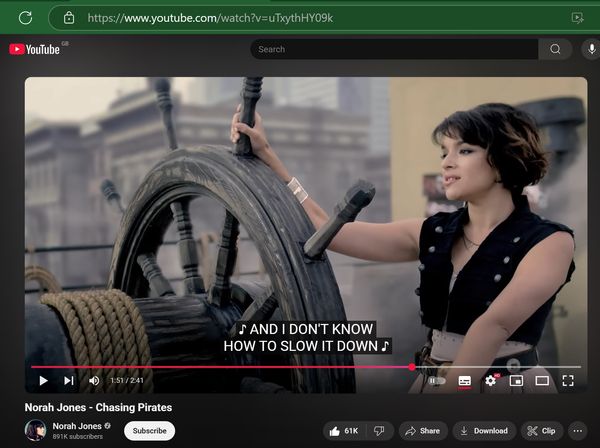Share this video
The width and height of the screenshot is (600, 448).
(423, 431)
